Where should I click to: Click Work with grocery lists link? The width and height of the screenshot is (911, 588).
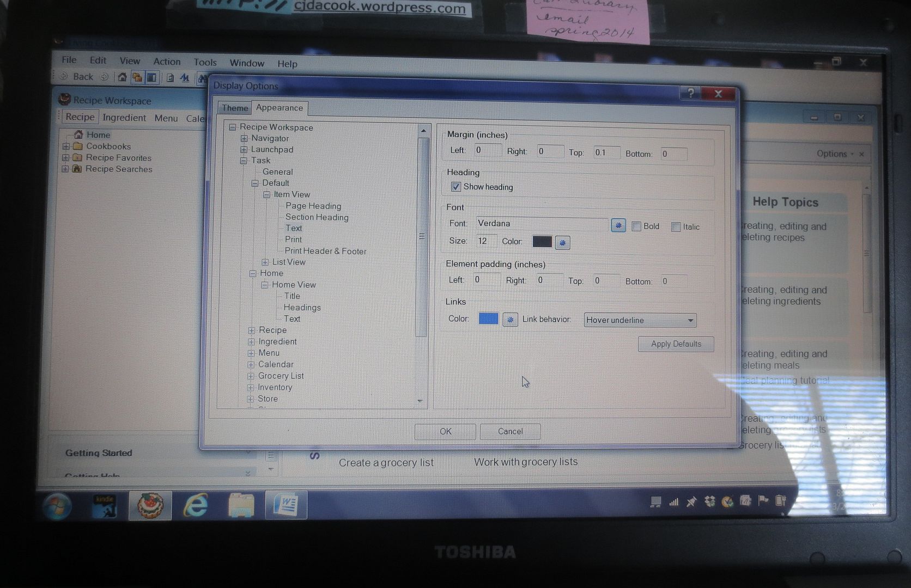pyautogui.click(x=526, y=462)
